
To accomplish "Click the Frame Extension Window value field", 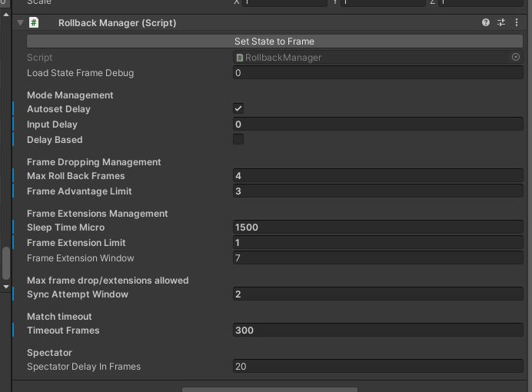I will click(377, 258).
